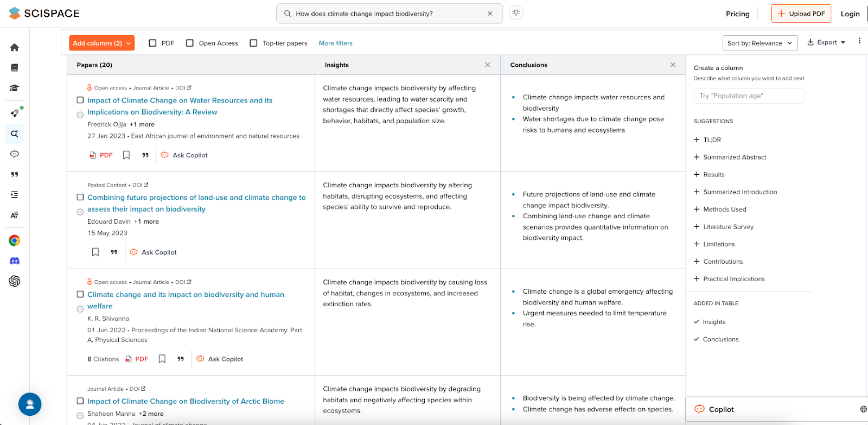Viewport: 868px width, 425px height.
Task: Enable the Top-tier papers filter checkbox
Action: click(253, 43)
